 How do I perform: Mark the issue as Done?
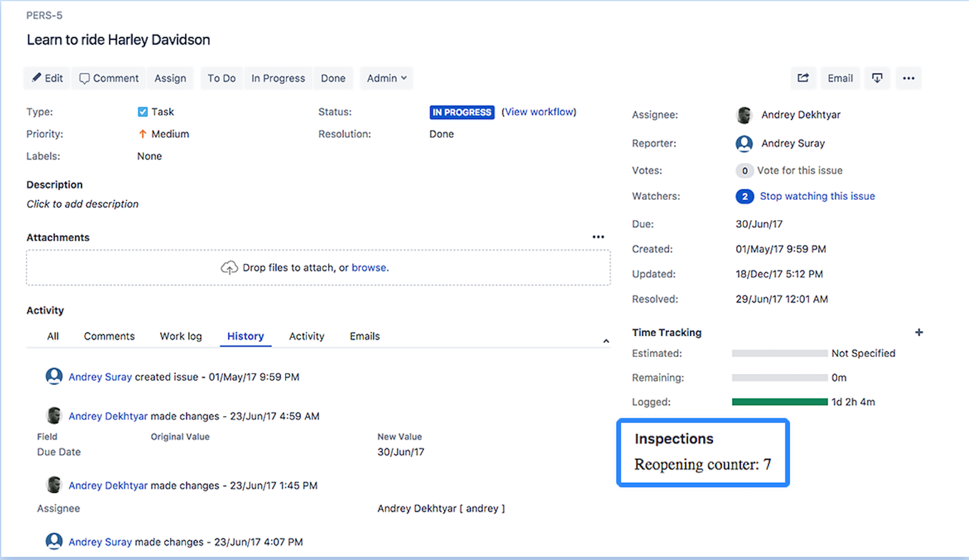coord(333,78)
